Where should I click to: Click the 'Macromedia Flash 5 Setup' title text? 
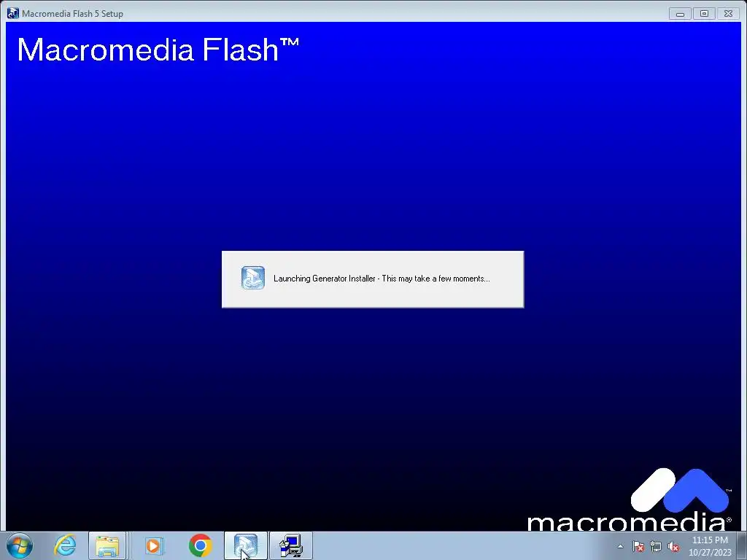pyautogui.click(x=72, y=14)
